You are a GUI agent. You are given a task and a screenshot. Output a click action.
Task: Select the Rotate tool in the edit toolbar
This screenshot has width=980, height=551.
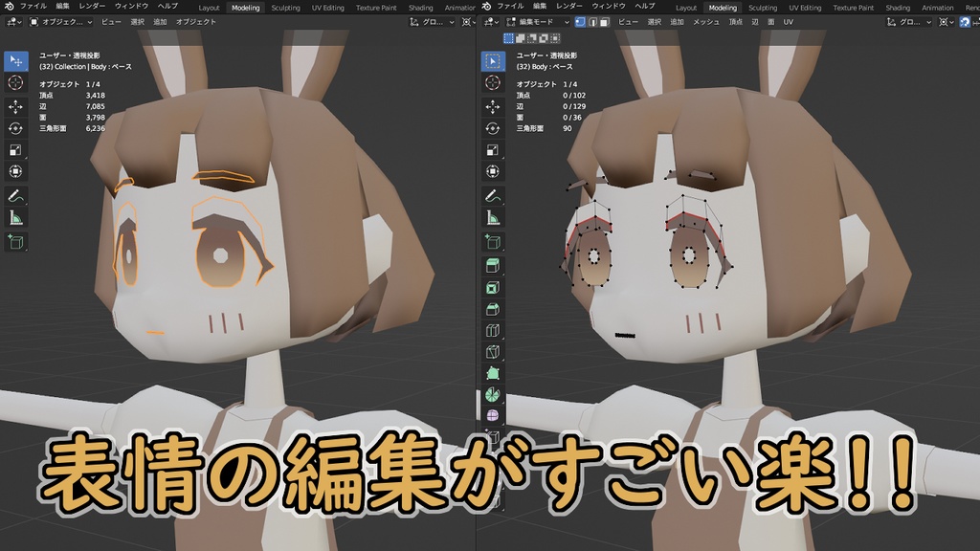(494, 129)
